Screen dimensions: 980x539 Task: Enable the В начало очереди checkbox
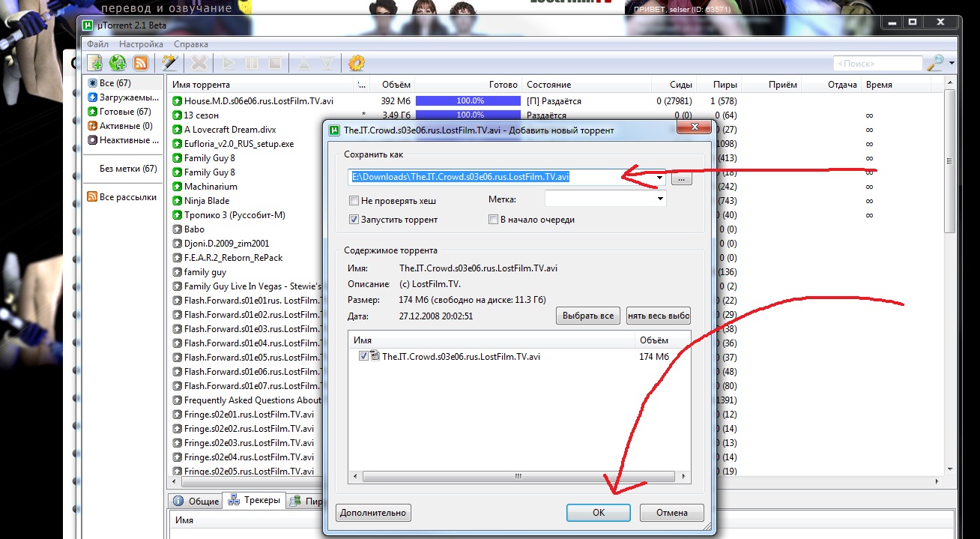(493, 220)
